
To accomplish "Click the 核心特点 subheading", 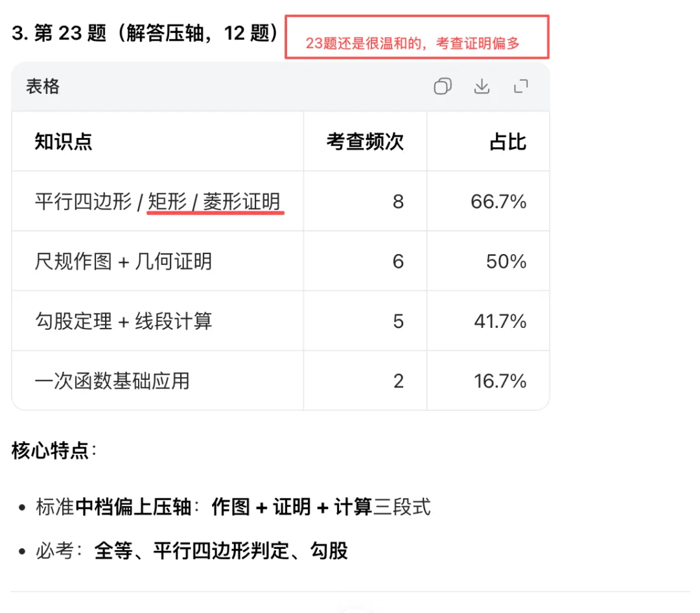I will (x=51, y=451).
